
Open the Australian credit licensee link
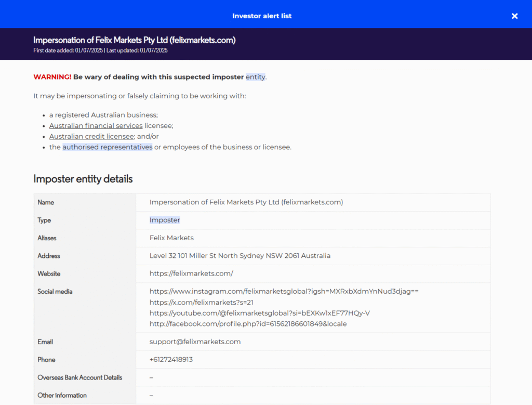91,136
